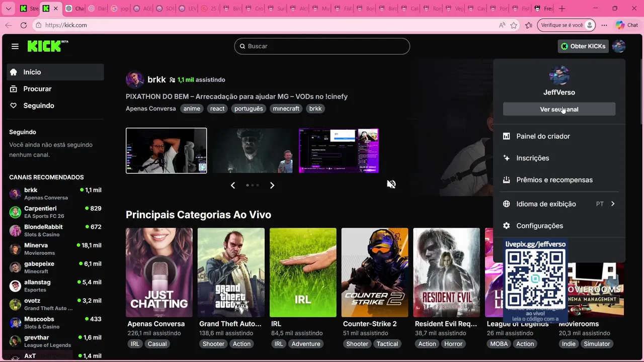Click the react tag
This screenshot has height=362, width=644.
[x=217, y=109]
